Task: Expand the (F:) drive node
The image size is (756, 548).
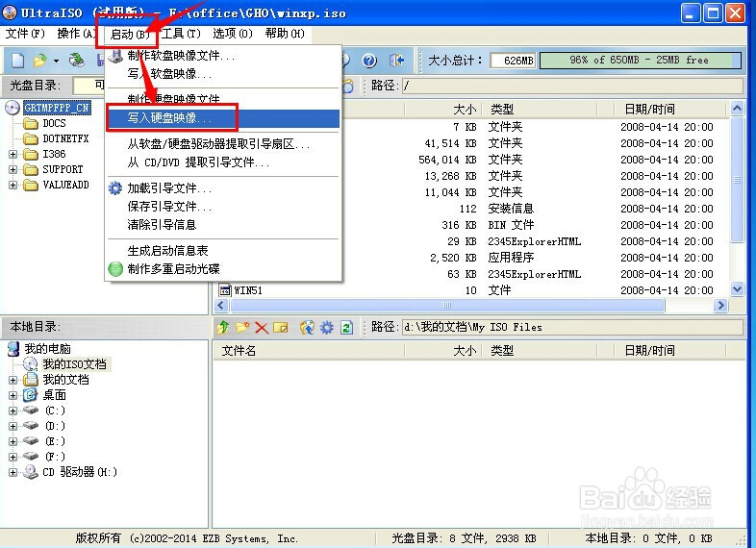Action: click(13, 457)
